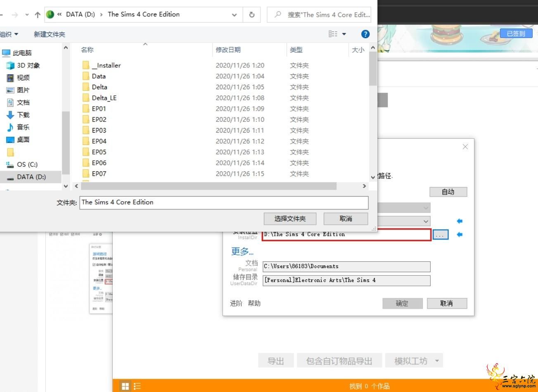The width and height of the screenshot is (538, 392).
Task: Click the blue arrow beside language dropdown
Action: [x=460, y=221]
